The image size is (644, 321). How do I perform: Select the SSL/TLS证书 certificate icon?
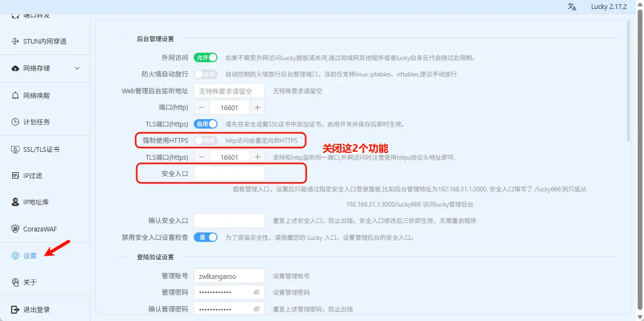[15, 149]
